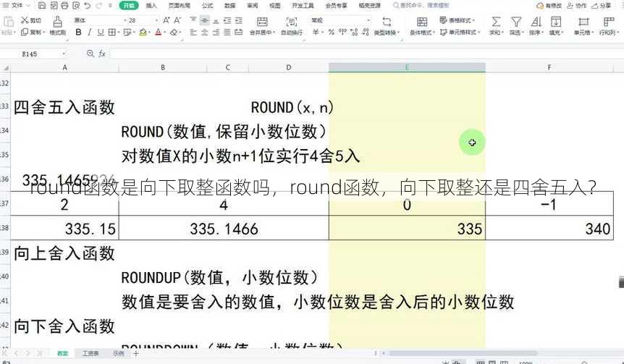Click the Print icon in quick access bar
The height and width of the screenshot is (364, 624).
tap(64, 6)
